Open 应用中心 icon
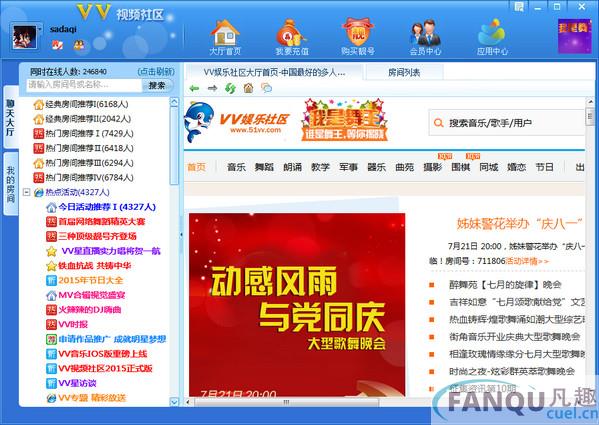 click(x=492, y=33)
